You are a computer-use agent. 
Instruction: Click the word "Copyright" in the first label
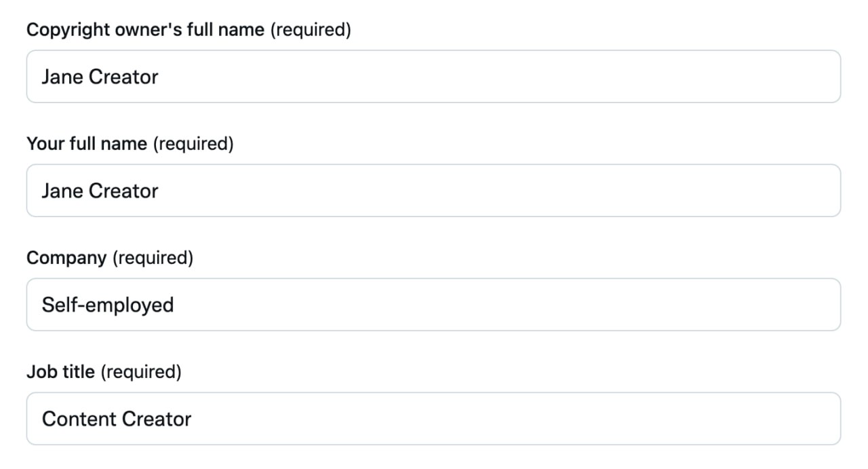click(64, 30)
